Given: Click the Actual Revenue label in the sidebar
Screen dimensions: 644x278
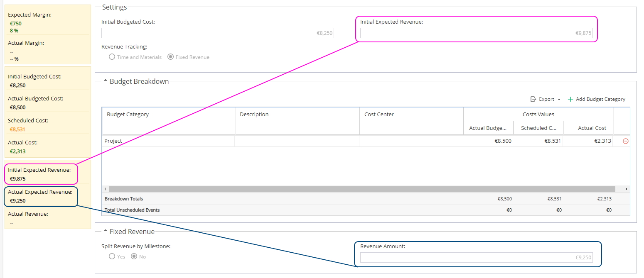Looking at the screenshot, I should [28, 214].
